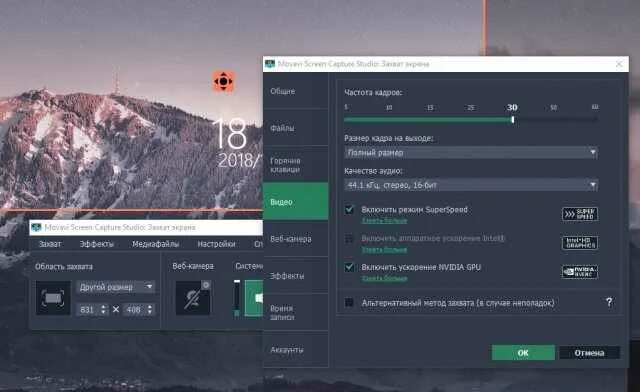This screenshot has height=392, width=640.
Task: Click Movavi logo in capture window title
Action: pyautogui.click(x=36, y=227)
